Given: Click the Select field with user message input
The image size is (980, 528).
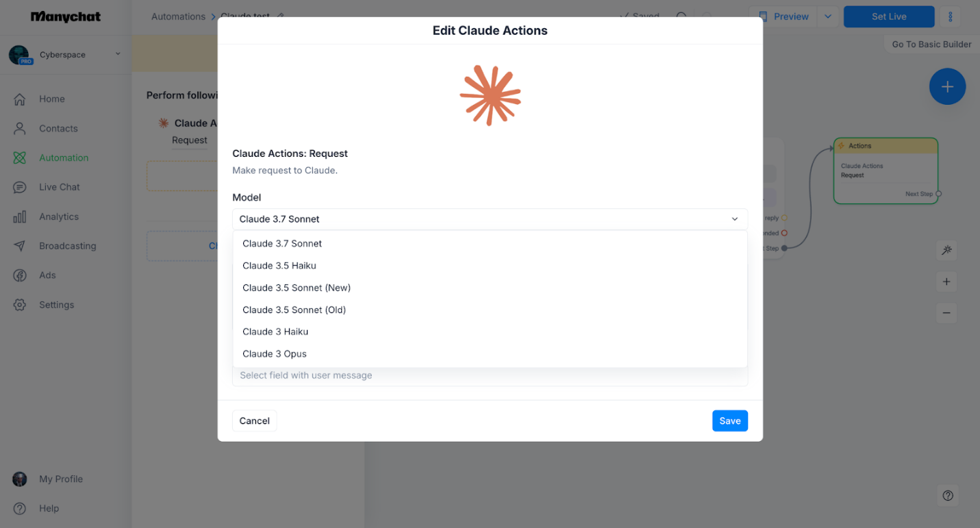Looking at the screenshot, I should point(490,375).
